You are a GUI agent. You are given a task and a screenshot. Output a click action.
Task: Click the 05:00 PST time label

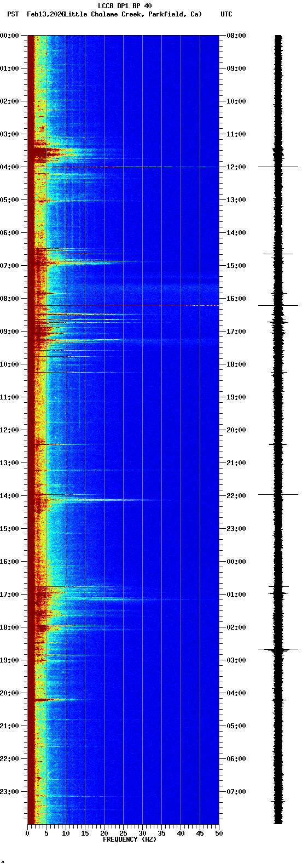(x=9, y=200)
